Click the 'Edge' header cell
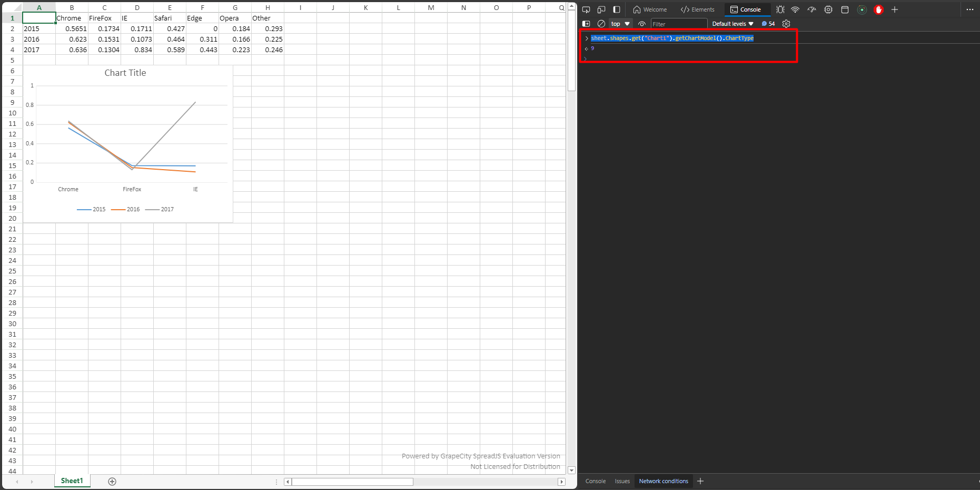Screen dimensions: 980x490 pyautogui.click(x=202, y=18)
